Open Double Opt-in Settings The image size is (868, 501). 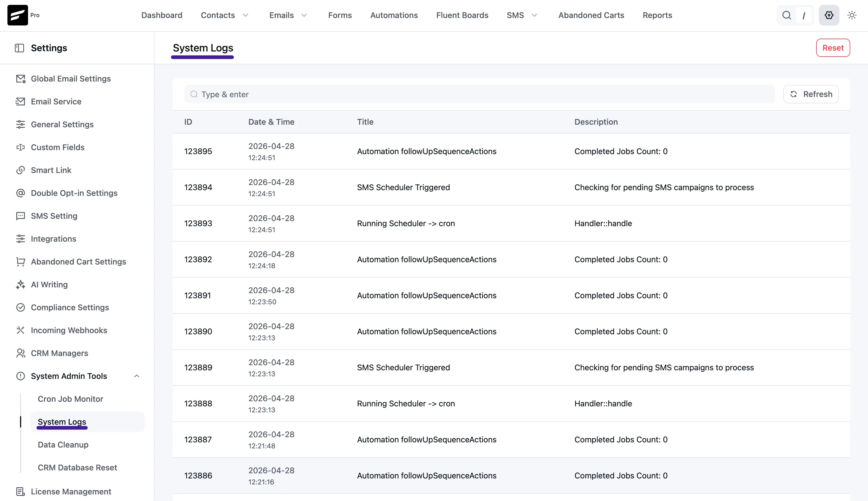(x=74, y=193)
